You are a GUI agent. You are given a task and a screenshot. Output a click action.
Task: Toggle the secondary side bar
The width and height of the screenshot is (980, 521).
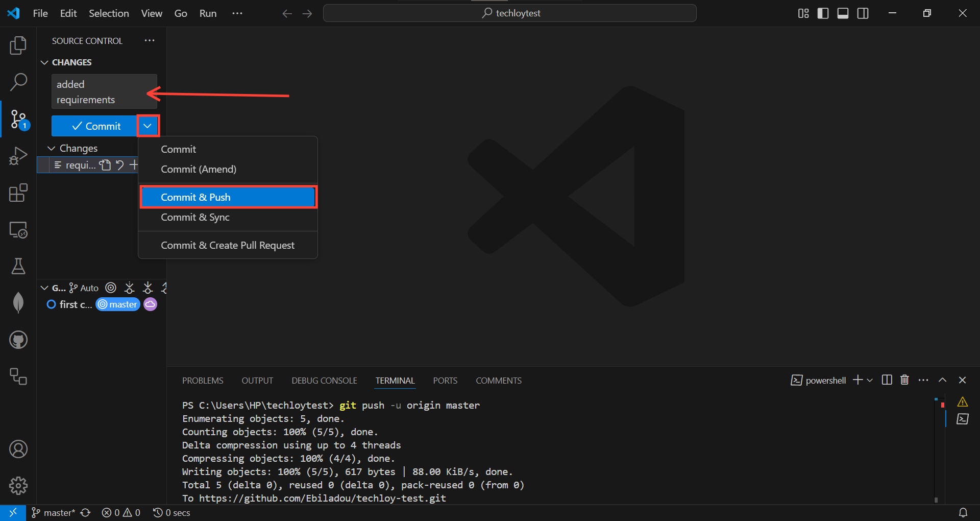pyautogui.click(x=863, y=13)
